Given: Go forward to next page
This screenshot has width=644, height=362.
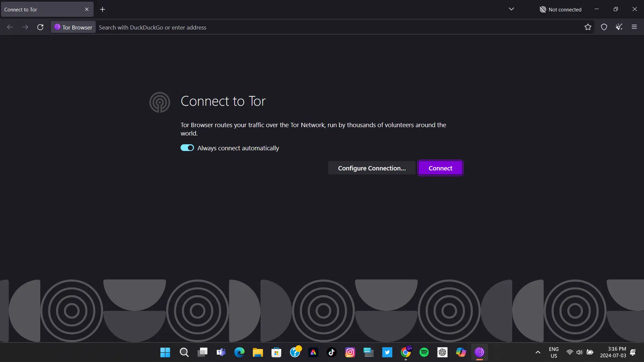Looking at the screenshot, I should (x=25, y=27).
